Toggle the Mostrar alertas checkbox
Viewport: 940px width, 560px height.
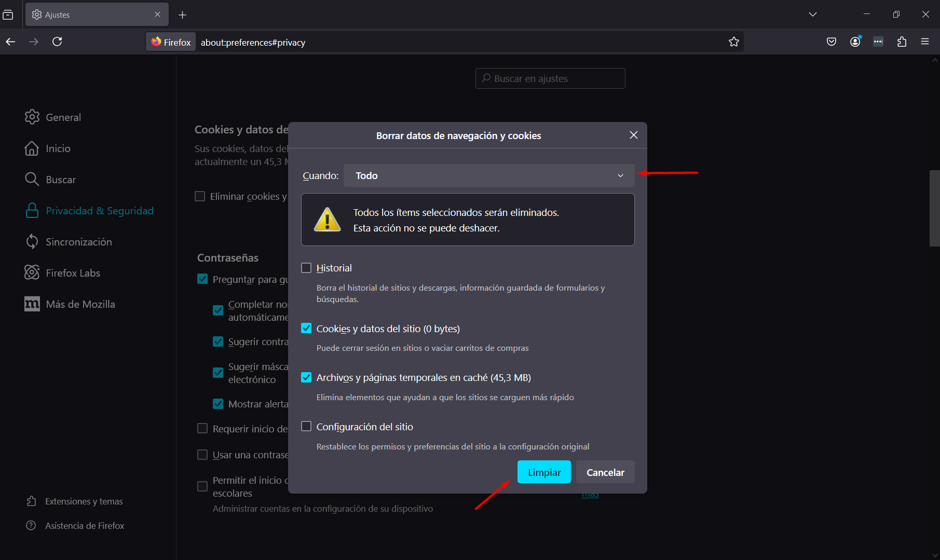point(218,404)
